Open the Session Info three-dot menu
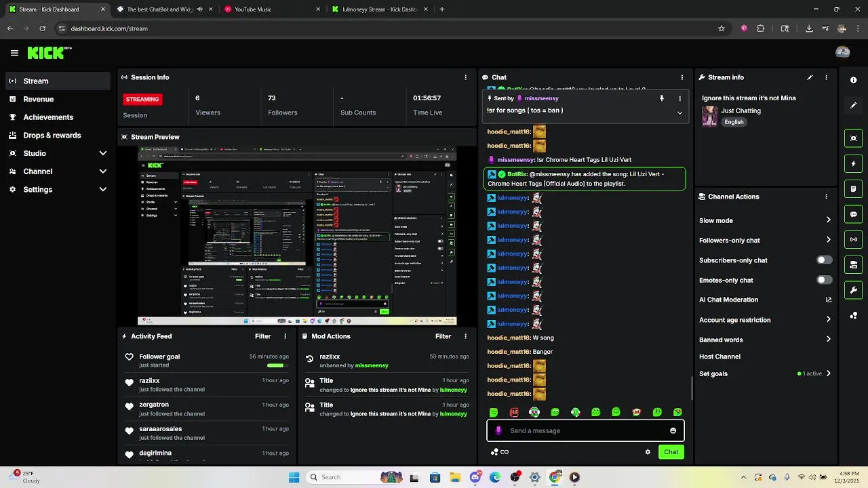This screenshot has height=488, width=868. 465,77
